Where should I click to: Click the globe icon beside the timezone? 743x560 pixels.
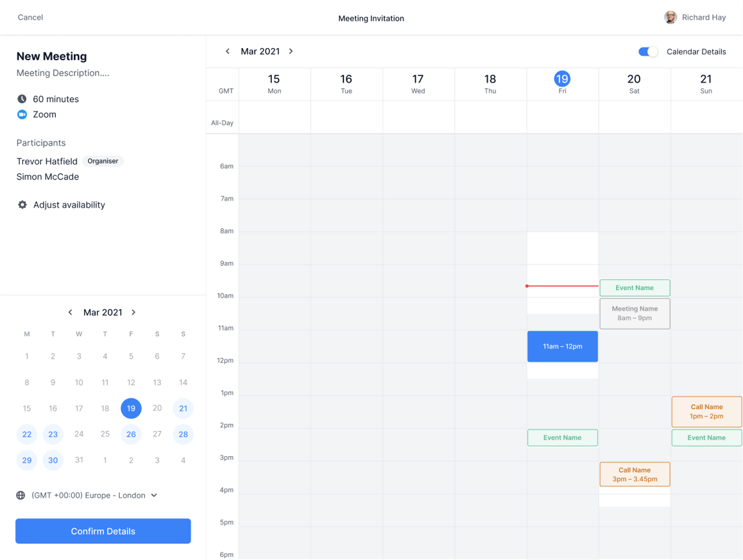pyautogui.click(x=20, y=495)
